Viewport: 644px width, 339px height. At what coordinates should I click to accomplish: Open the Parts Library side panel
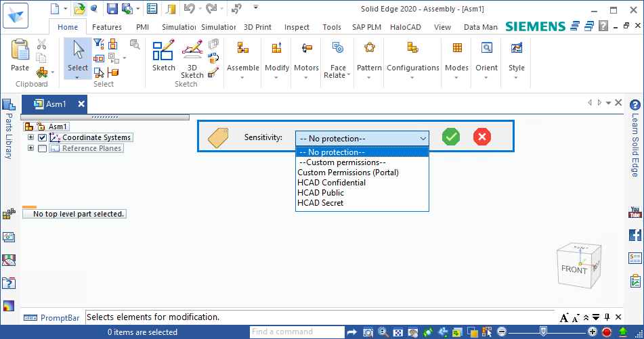point(8,129)
